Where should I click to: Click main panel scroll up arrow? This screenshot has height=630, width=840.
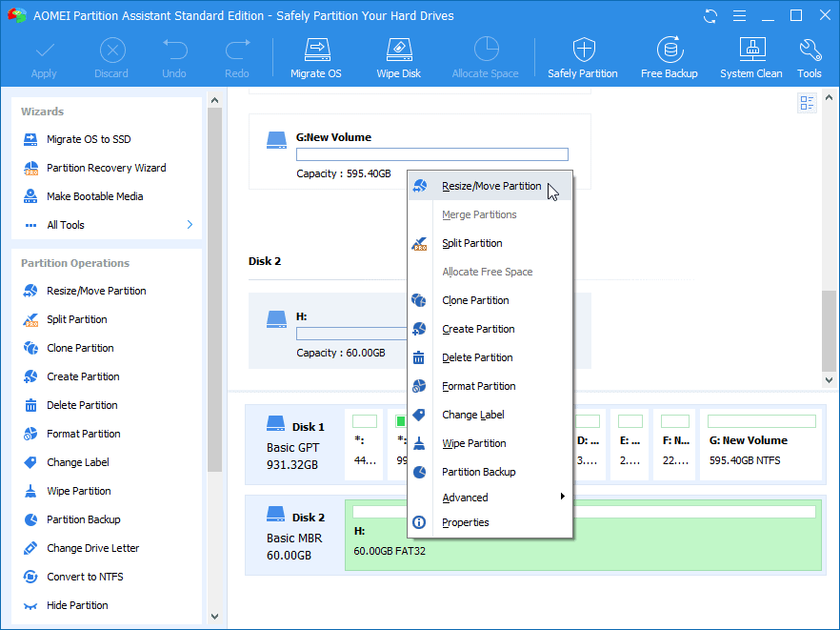pos(829,97)
